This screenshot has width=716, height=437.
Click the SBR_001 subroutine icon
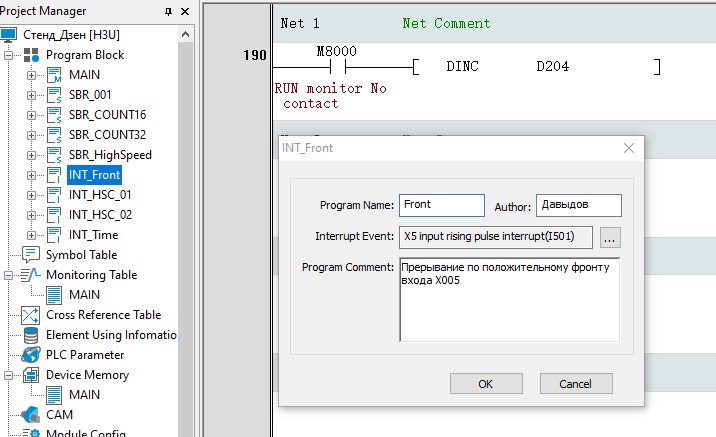click(54, 95)
